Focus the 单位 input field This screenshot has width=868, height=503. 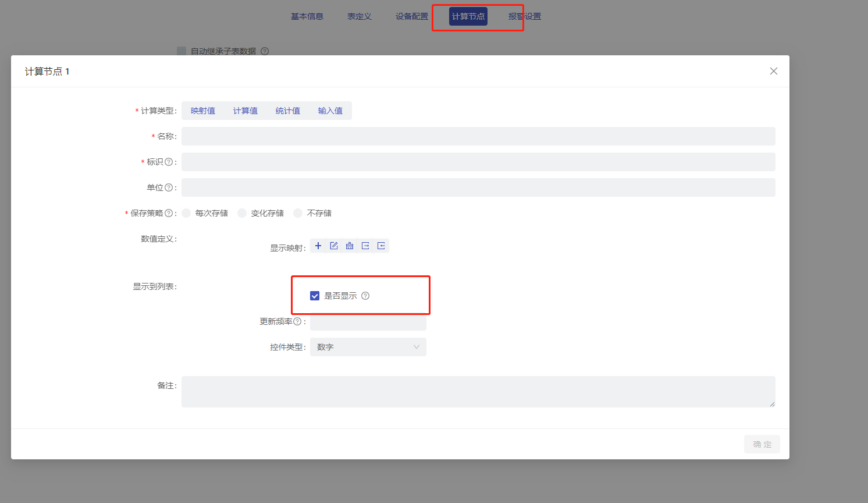pyautogui.click(x=478, y=187)
